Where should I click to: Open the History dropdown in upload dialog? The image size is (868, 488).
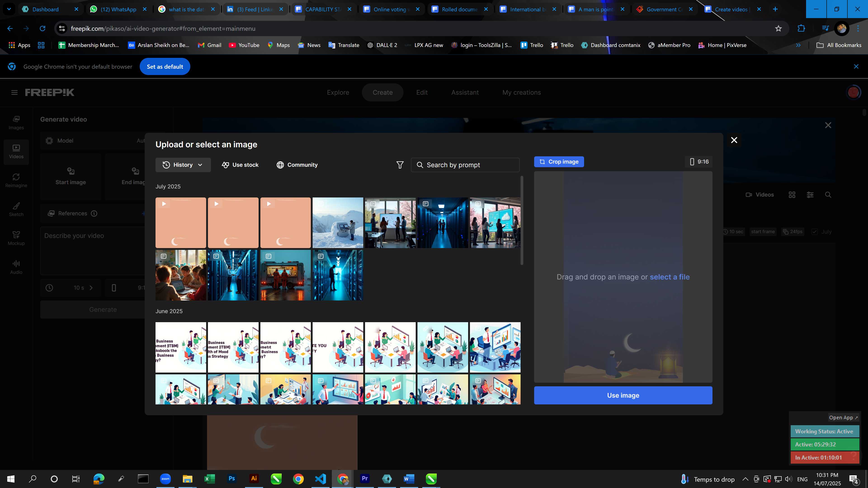point(183,165)
